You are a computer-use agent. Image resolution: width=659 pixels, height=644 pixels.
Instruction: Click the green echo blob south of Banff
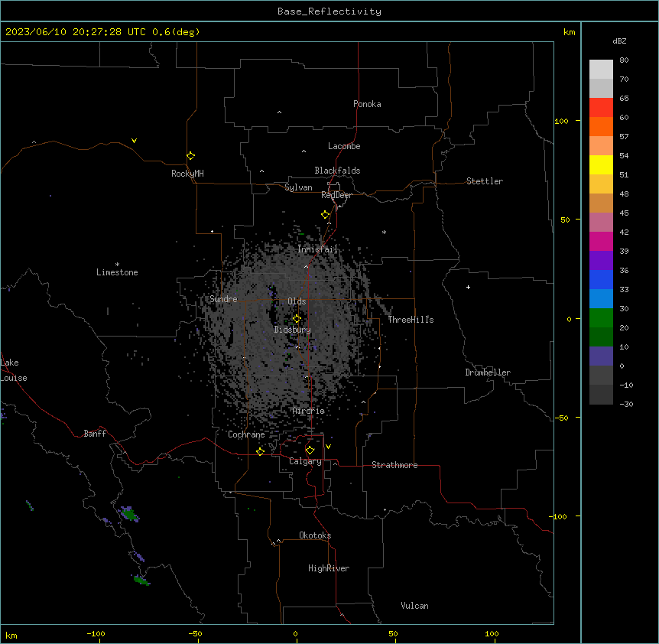(129, 514)
